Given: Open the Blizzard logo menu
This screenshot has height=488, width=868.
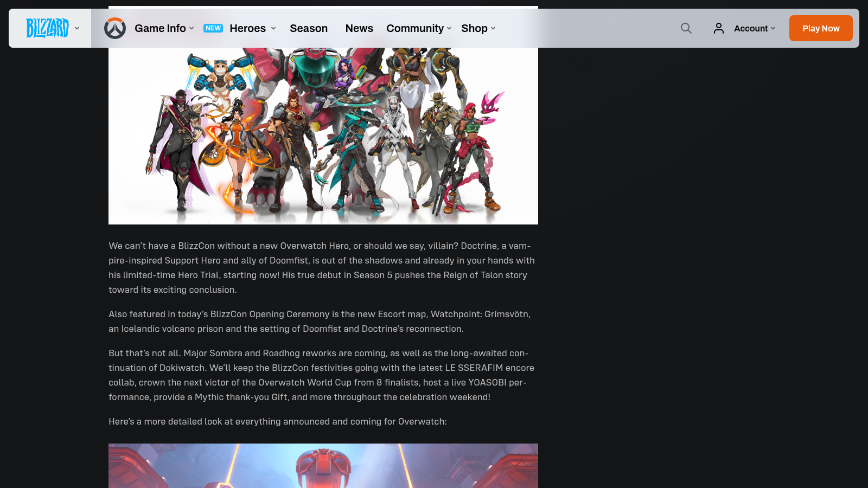Looking at the screenshot, I should (x=47, y=28).
